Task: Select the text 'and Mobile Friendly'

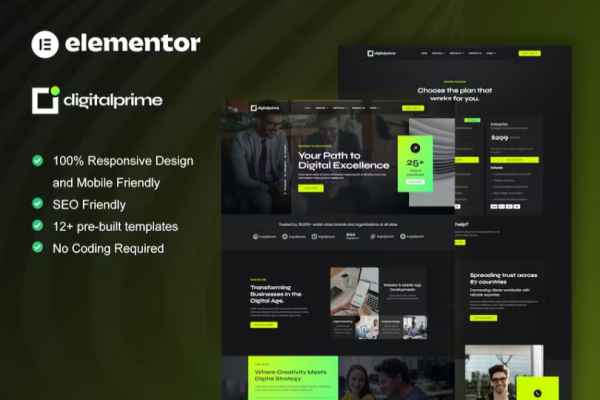Action: [106, 183]
